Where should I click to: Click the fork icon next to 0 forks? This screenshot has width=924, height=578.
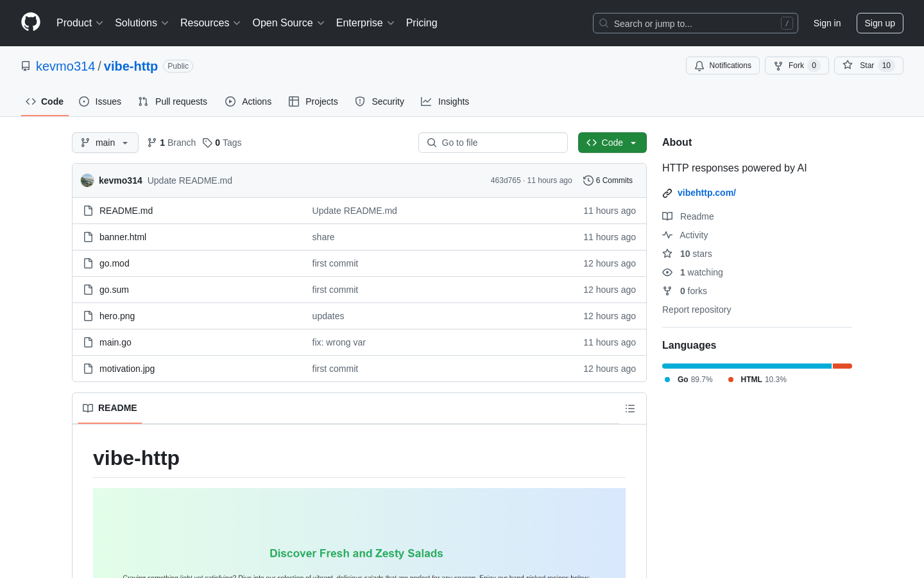point(667,291)
